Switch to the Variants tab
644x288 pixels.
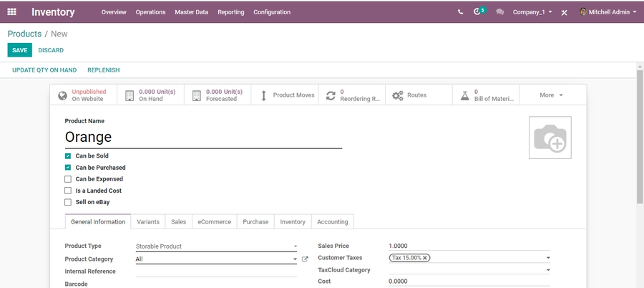tap(148, 222)
